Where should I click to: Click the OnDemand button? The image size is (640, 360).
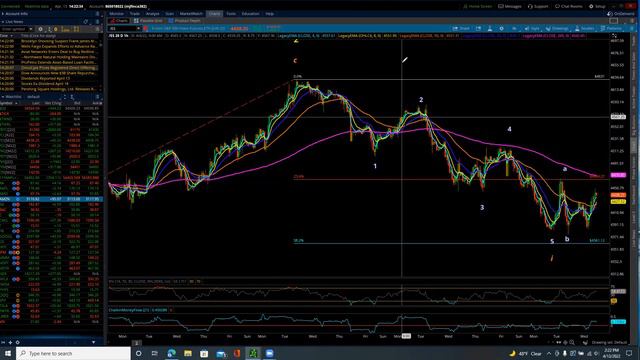620,14
